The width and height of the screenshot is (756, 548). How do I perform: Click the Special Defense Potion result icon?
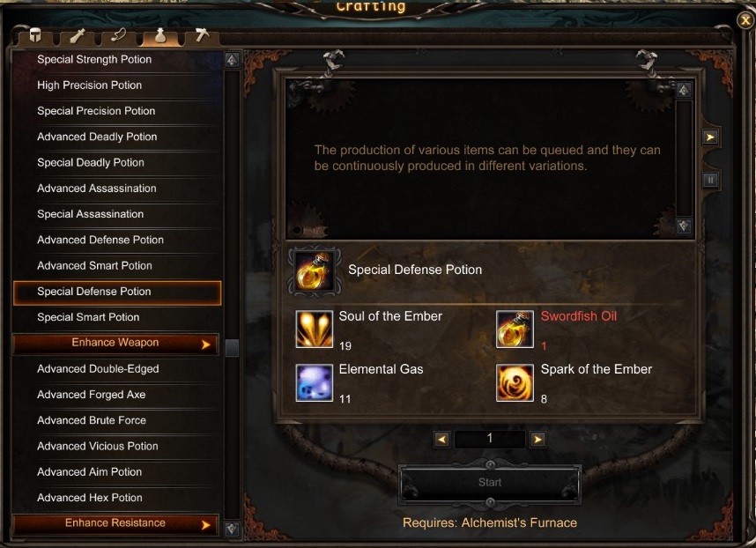[315, 270]
